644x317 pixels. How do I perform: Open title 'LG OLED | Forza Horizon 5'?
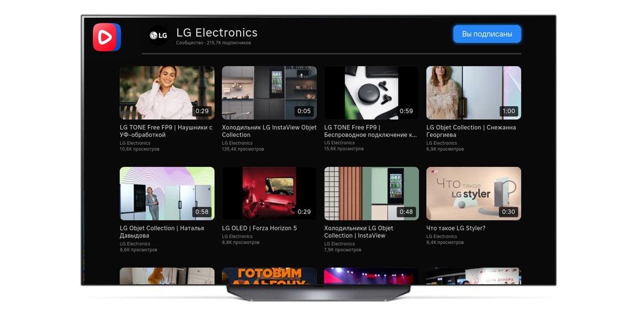[x=259, y=228]
